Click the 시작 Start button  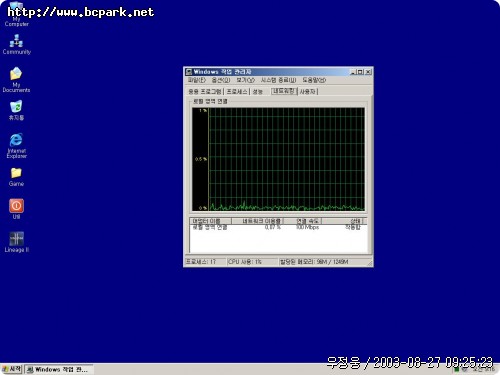point(12,369)
